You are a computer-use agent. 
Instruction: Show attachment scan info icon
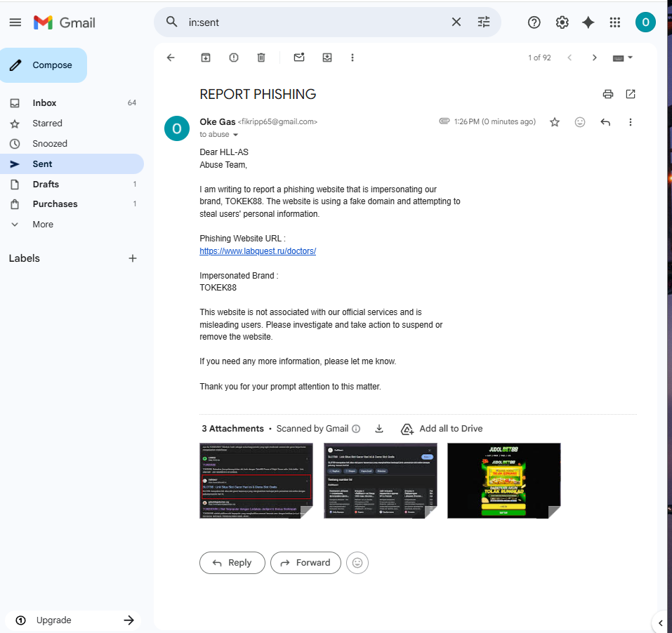pyautogui.click(x=356, y=429)
